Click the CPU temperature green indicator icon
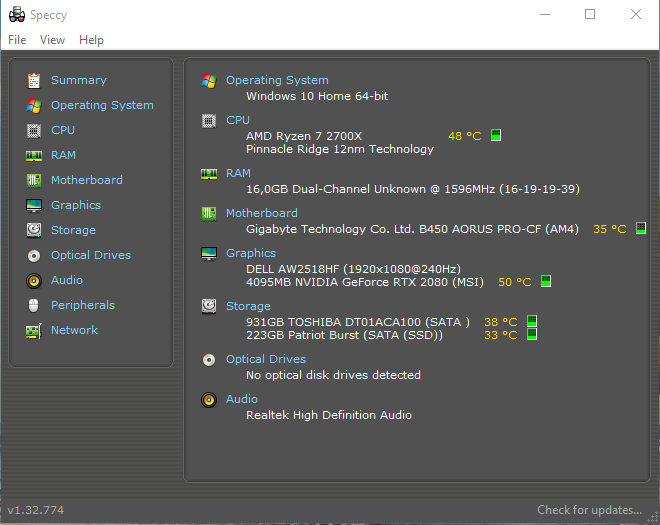The height and width of the screenshot is (525, 660). [496, 136]
